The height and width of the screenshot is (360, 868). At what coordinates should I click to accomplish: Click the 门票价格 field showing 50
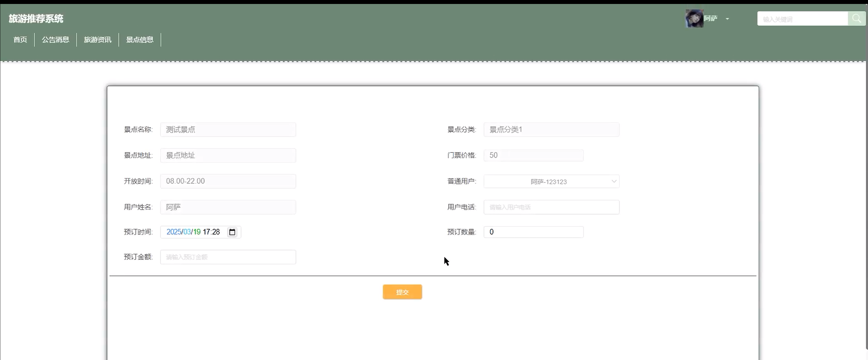534,155
